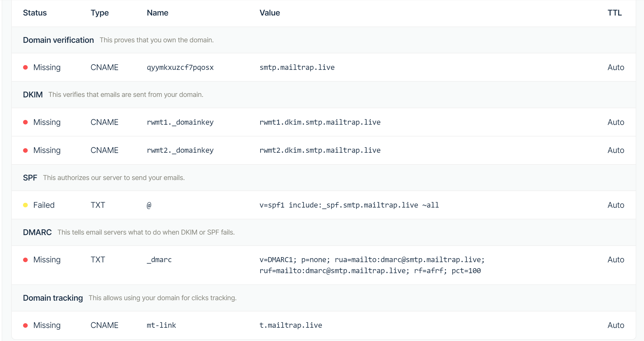
Task: Select the v=spf1 include value
Action: click(349, 205)
